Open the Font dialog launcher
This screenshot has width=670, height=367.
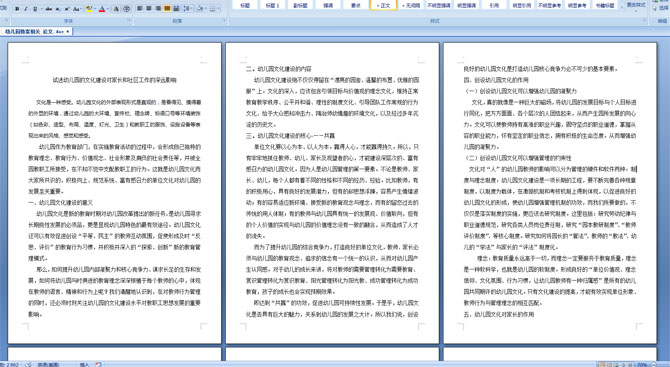(x=129, y=21)
